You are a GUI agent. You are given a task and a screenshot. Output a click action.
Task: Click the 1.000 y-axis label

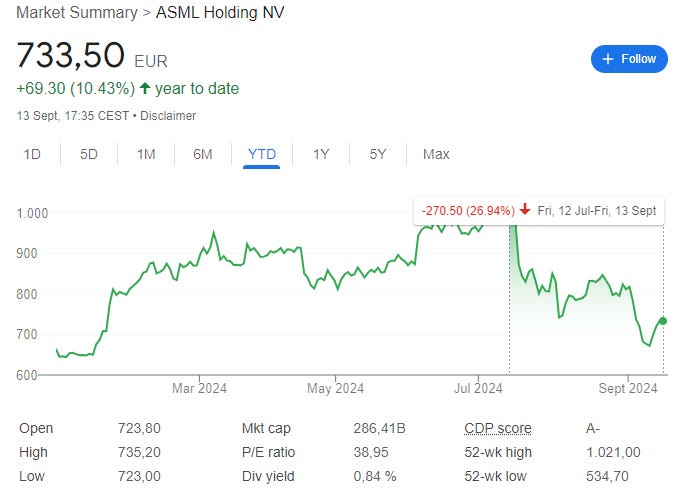tap(32, 214)
